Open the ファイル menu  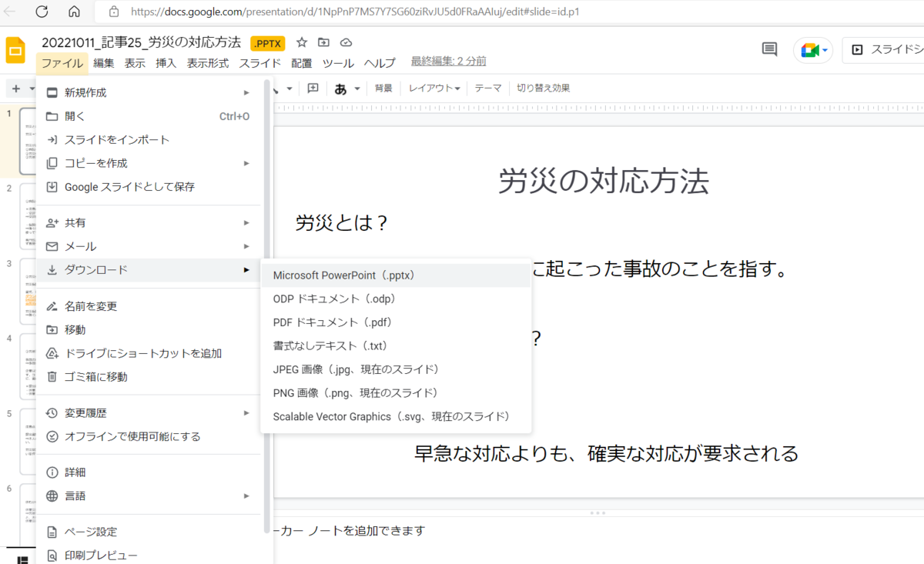62,63
